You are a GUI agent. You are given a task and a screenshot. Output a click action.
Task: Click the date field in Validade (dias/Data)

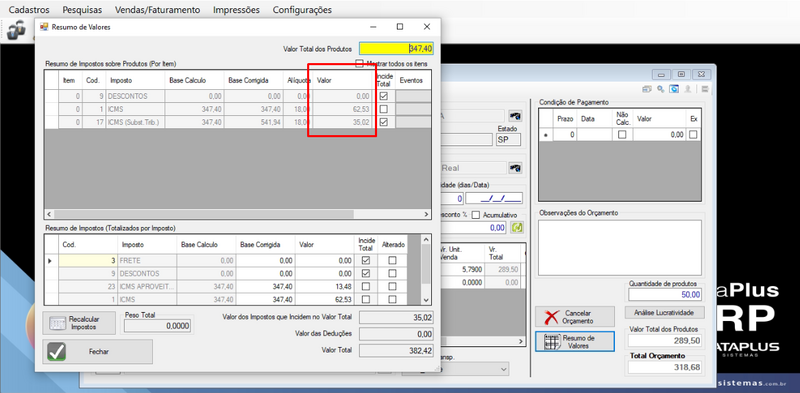pyautogui.click(x=494, y=199)
